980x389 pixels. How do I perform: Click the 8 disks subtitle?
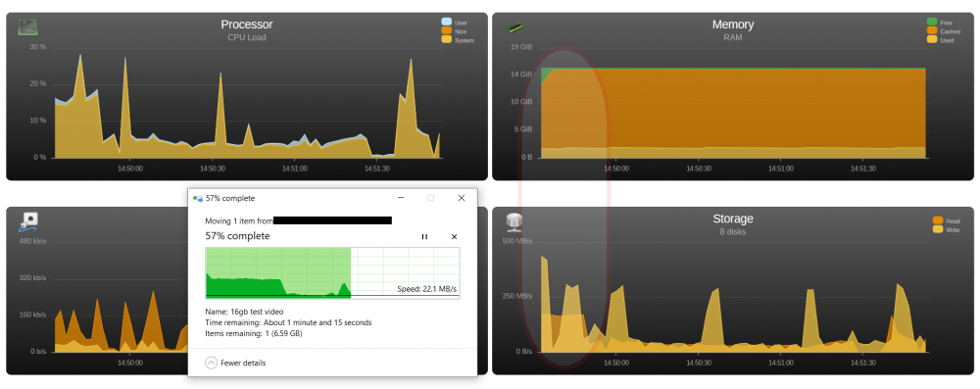coord(732,232)
